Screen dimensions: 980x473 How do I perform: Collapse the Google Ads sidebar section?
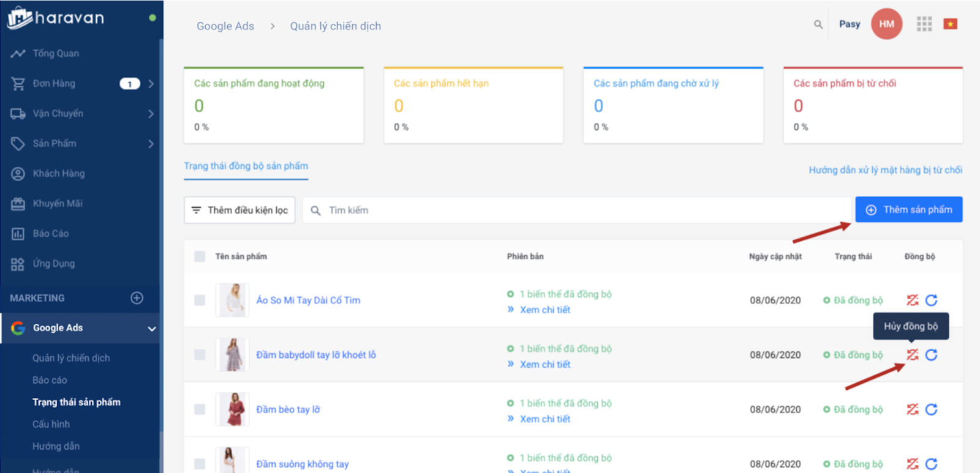[151, 329]
